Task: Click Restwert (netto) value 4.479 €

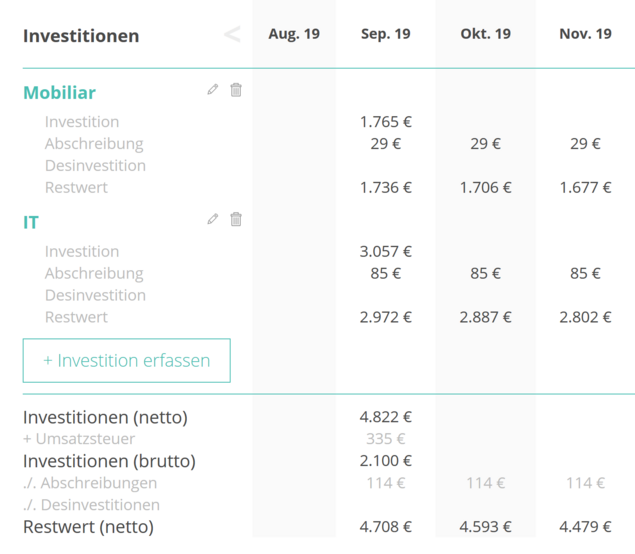Action: (585, 526)
